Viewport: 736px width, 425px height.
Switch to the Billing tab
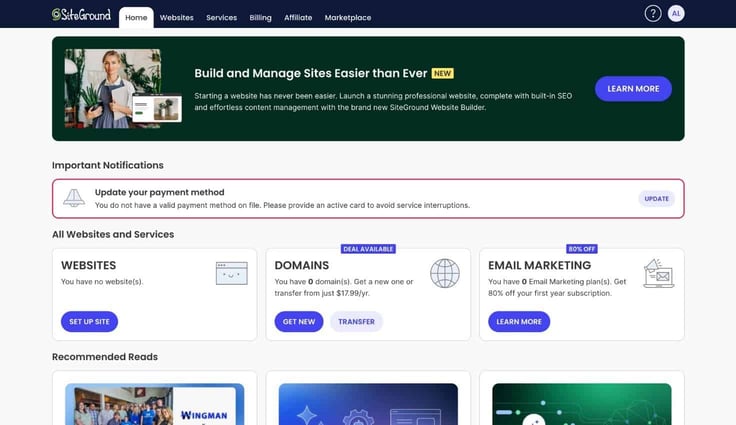pos(261,17)
